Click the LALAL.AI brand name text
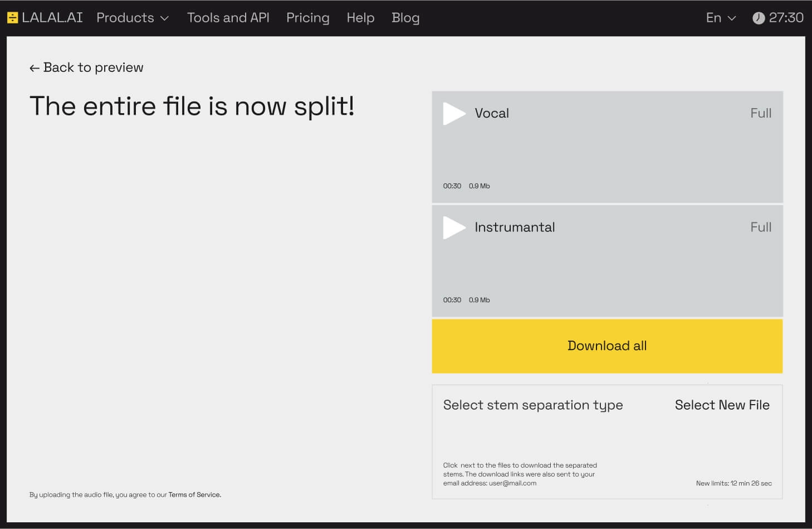The image size is (812, 529). click(52, 18)
